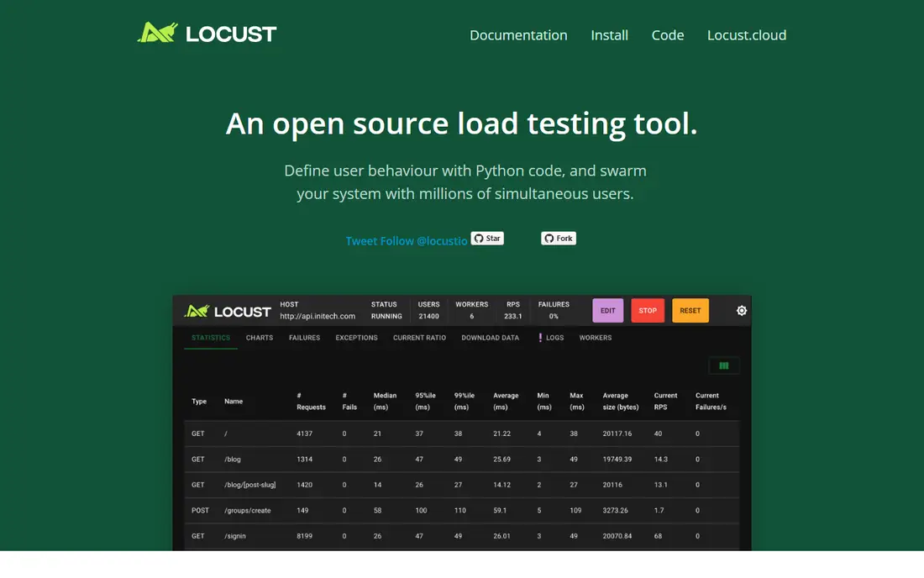
Task: Click the workers count 6
Action: [471, 317]
